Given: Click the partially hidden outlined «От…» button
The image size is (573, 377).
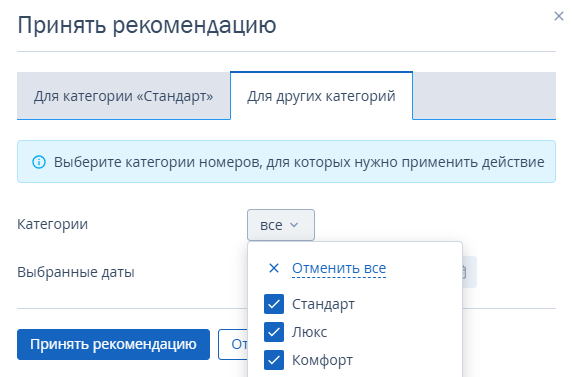Looking at the screenshot, I should pyautogui.click(x=233, y=344).
